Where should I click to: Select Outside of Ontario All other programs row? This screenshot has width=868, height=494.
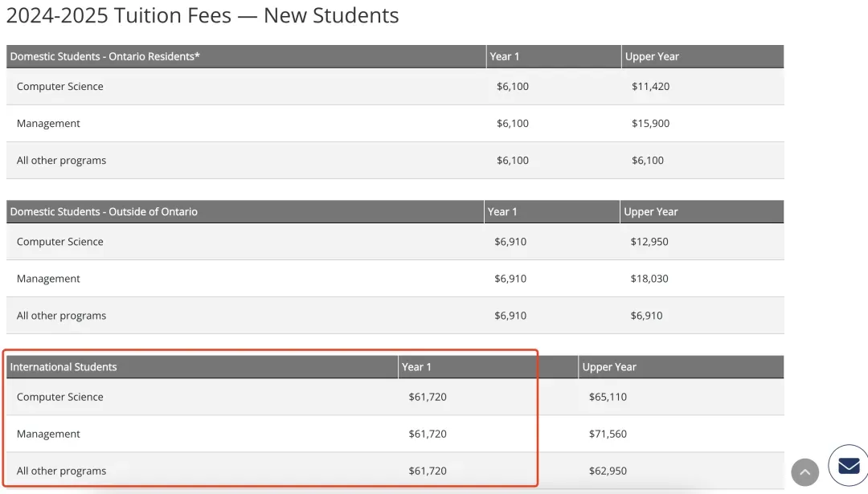pos(395,316)
